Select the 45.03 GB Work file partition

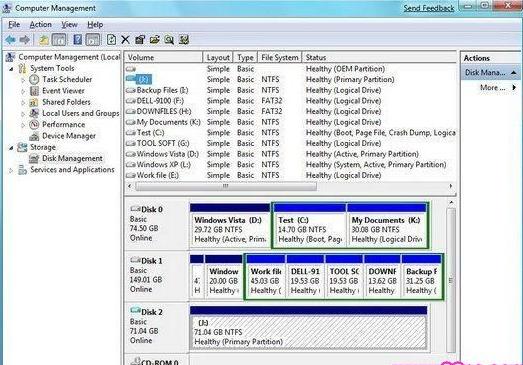tap(266, 276)
